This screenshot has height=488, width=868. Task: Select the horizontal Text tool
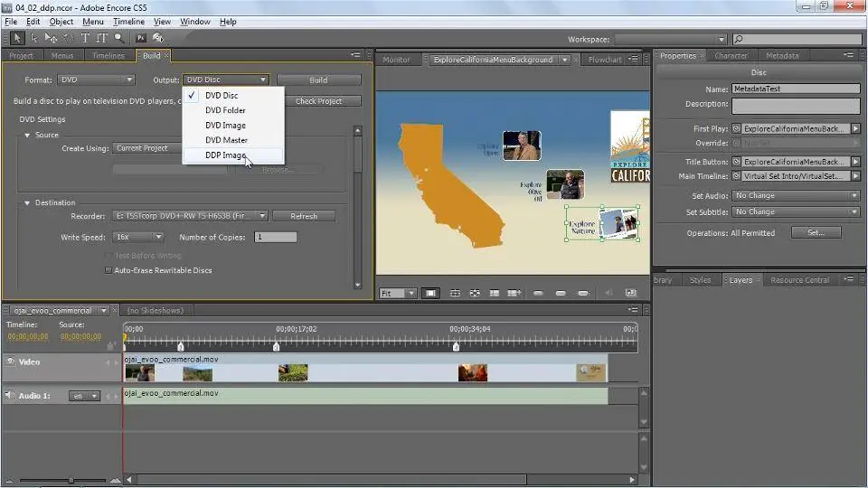pyautogui.click(x=85, y=38)
